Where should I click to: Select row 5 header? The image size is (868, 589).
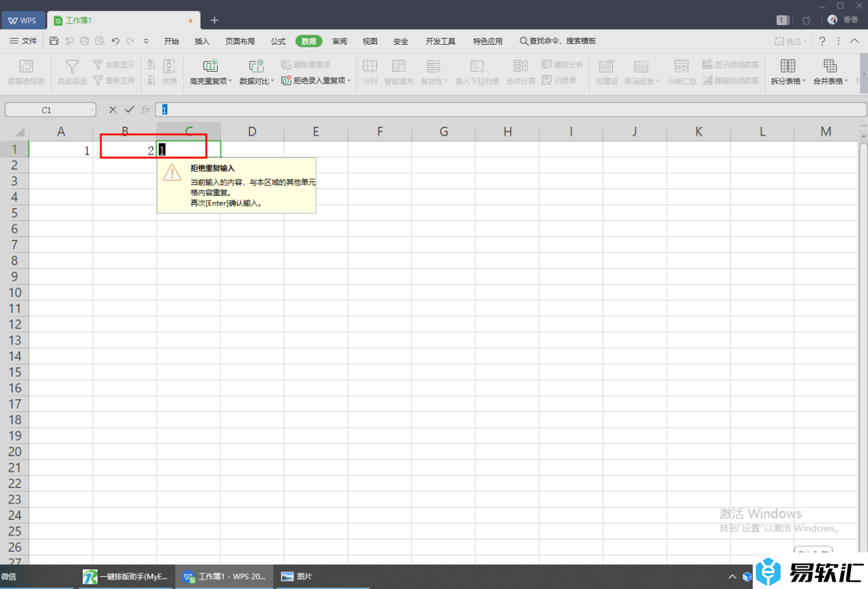tap(14, 213)
